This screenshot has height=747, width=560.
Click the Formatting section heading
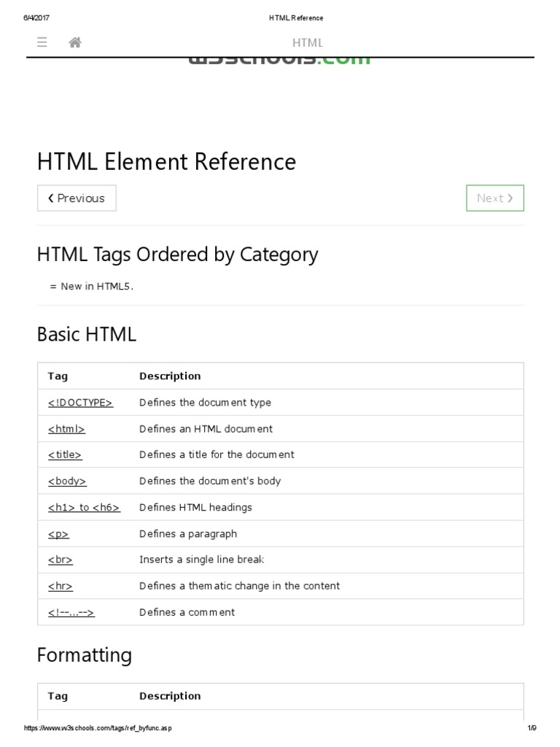[x=84, y=654]
